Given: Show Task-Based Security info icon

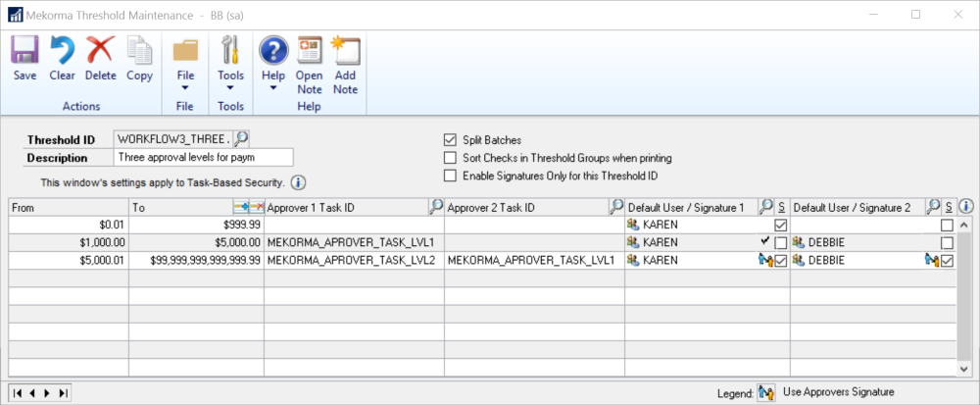Looking at the screenshot, I should click(x=298, y=183).
